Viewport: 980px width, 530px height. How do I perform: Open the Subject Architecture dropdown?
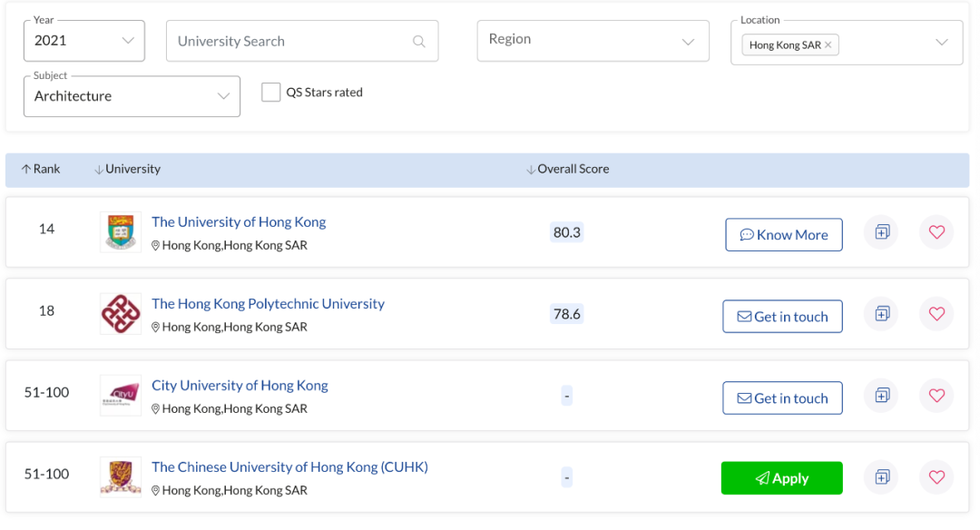[x=132, y=96]
